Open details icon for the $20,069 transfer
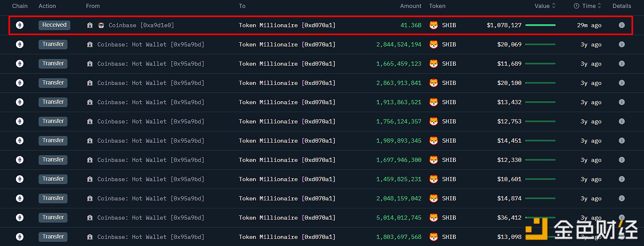644x246 pixels. click(x=621, y=44)
